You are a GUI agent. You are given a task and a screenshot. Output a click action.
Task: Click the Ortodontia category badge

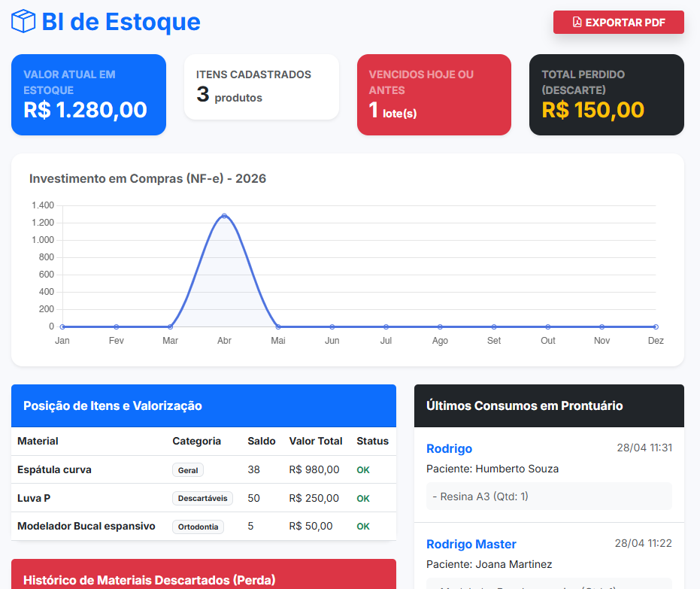(x=198, y=527)
